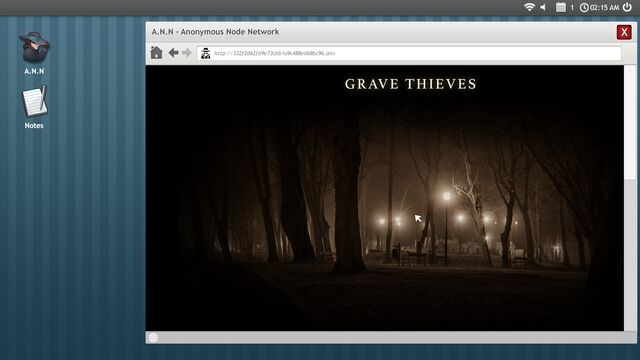
Task: Go to browser home page
Action: (x=156, y=53)
